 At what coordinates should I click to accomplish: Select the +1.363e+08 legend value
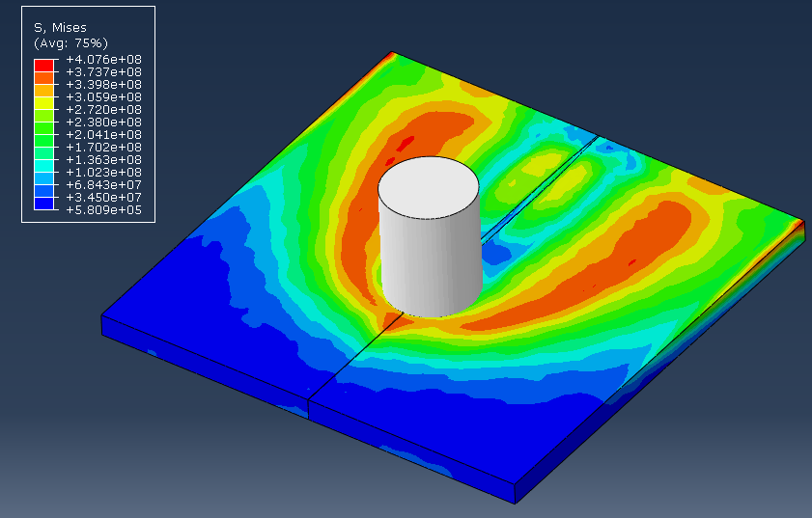pos(103,160)
